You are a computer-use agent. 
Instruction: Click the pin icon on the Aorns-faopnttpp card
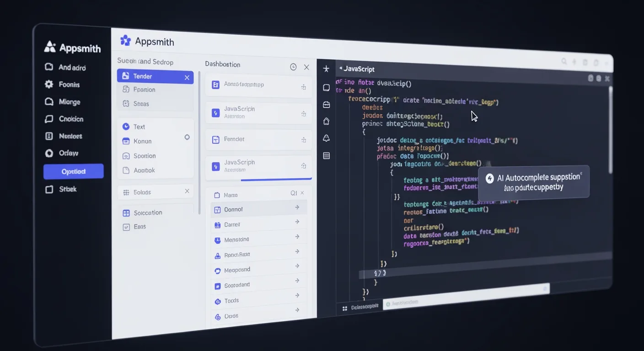pyautogui.click(x=303, y=87)
